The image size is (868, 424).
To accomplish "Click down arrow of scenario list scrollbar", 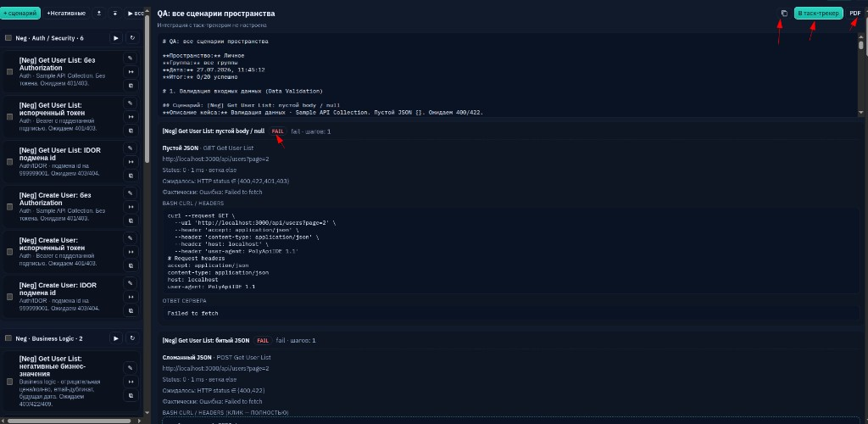I will coord(147,412).
